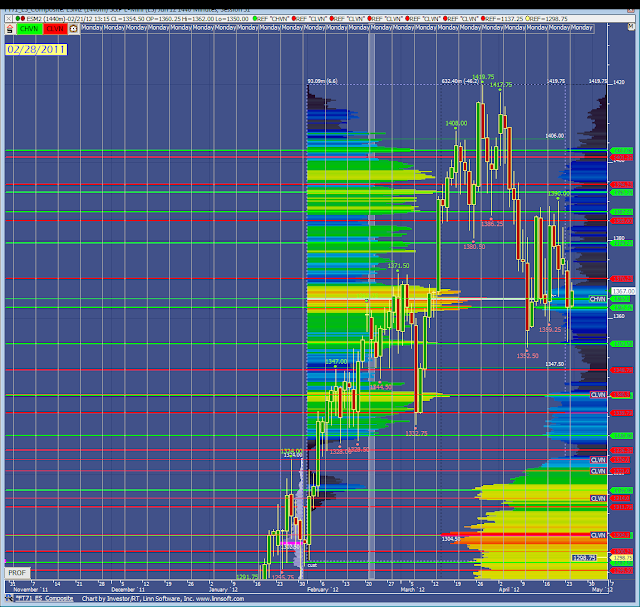Screen dimensions: 640x607
Task: Click the PROF button at bottom left
Action: pos(17,573)
